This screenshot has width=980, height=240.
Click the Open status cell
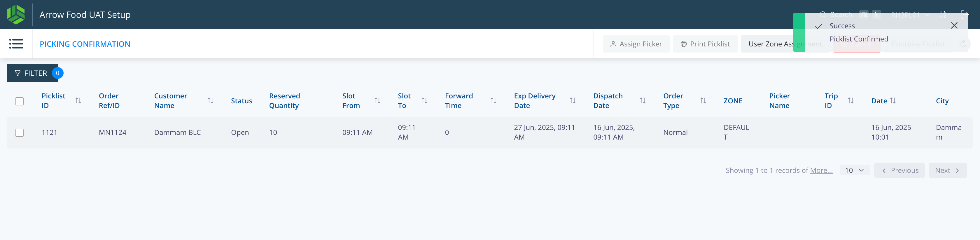point(240,133)
